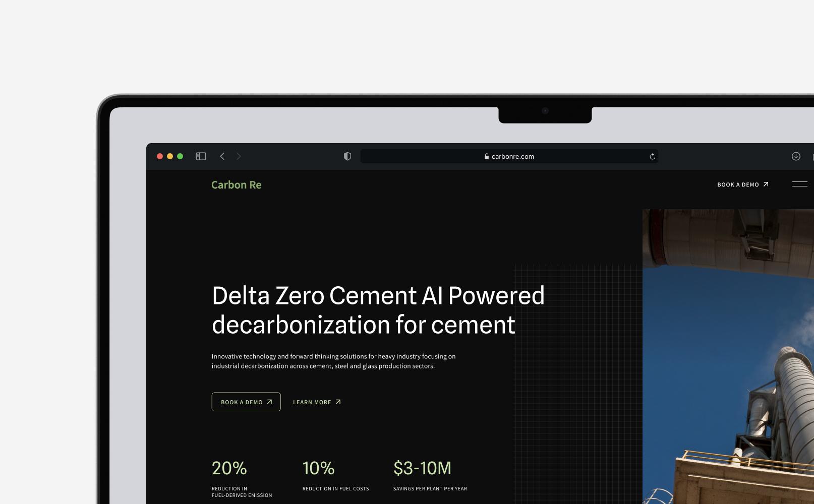The width and height of the screenshot is (814, 504).
Task: Click the cement plant hero image
Action: click(x=728, y=356)
